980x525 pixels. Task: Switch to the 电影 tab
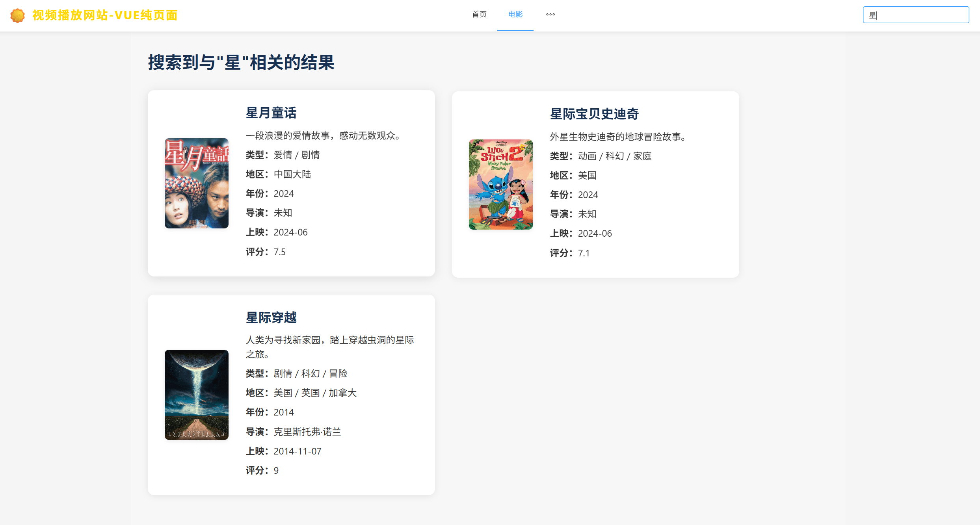pyautogui.click(x=515, y=15)
